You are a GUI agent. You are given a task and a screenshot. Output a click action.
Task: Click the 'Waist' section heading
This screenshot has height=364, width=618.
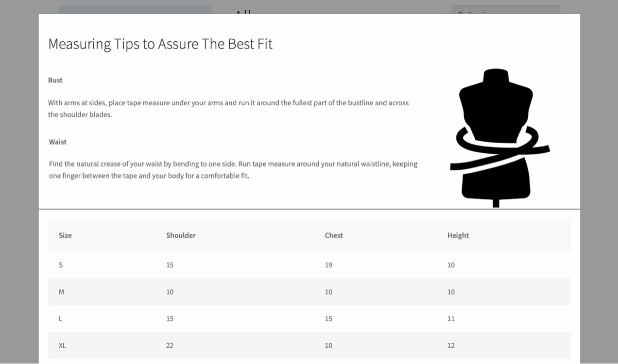(57, 142)
